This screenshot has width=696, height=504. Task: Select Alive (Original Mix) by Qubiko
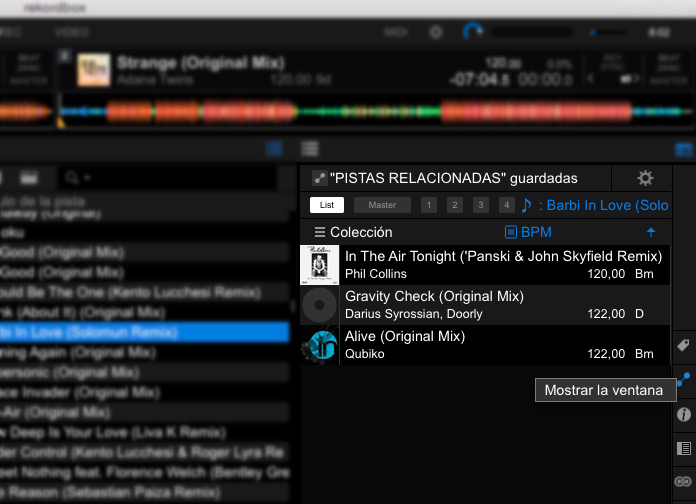pos(485,345)
